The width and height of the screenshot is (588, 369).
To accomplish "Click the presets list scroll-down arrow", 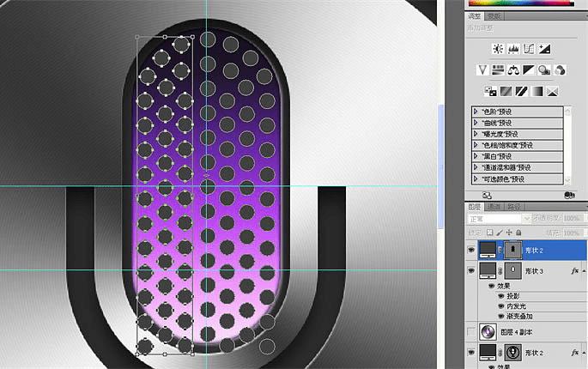I will [567, 180].
